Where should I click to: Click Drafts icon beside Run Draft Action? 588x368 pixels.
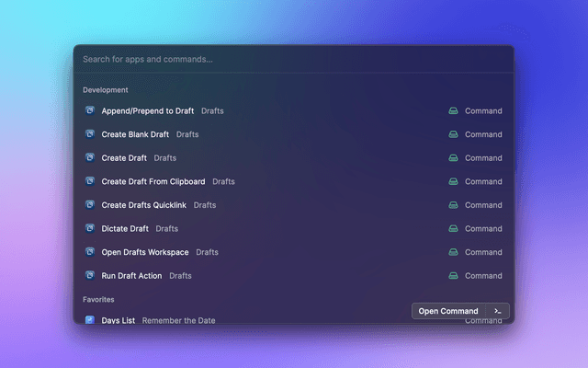coord(90,275)
